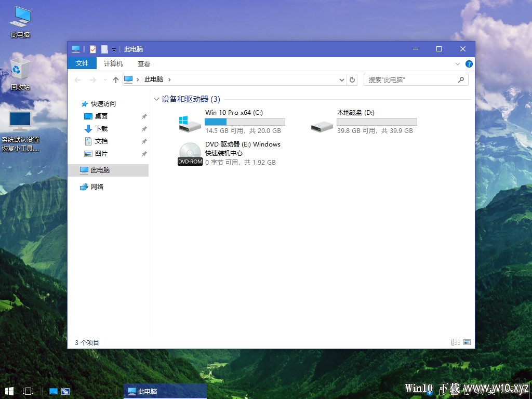This screenshot has height=399, width=532.
Task: Open the 计算机 ribbon tab
Action: coord(113,64)
